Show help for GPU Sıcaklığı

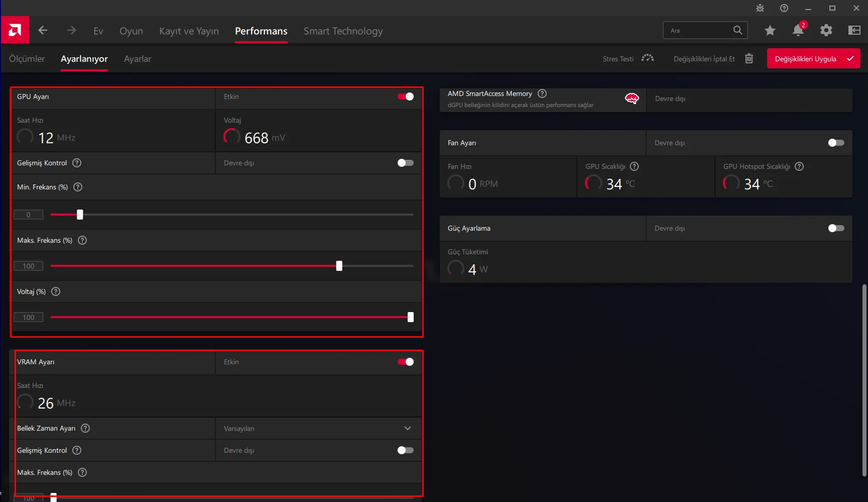click(634, 166)
